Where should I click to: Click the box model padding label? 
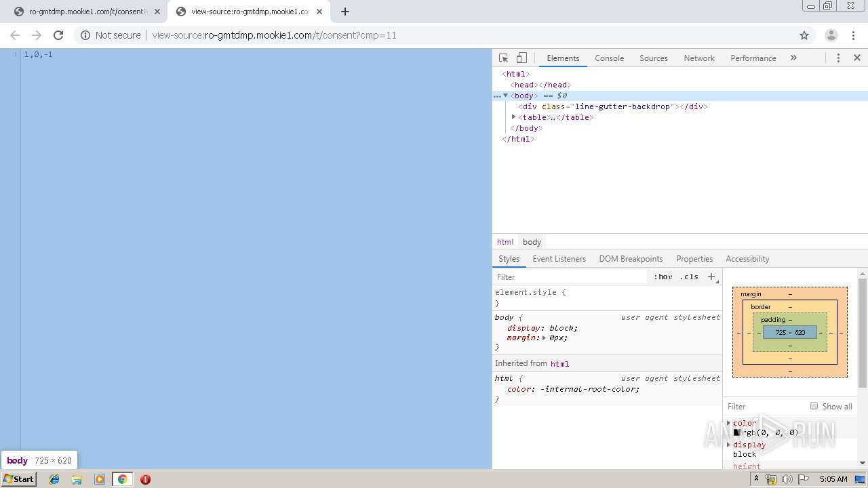click(x=773, y=320)
